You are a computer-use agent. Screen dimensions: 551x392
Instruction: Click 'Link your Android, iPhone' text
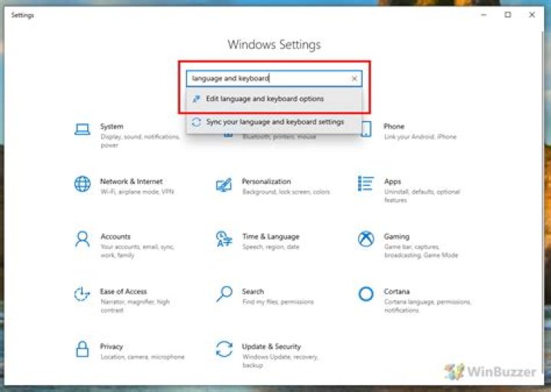[420, 137]
